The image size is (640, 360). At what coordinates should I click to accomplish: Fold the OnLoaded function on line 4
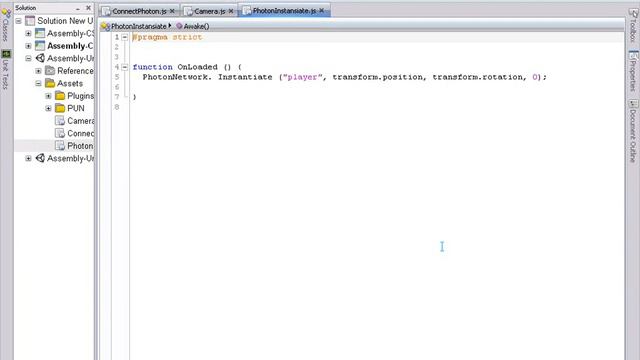point(125,67)
